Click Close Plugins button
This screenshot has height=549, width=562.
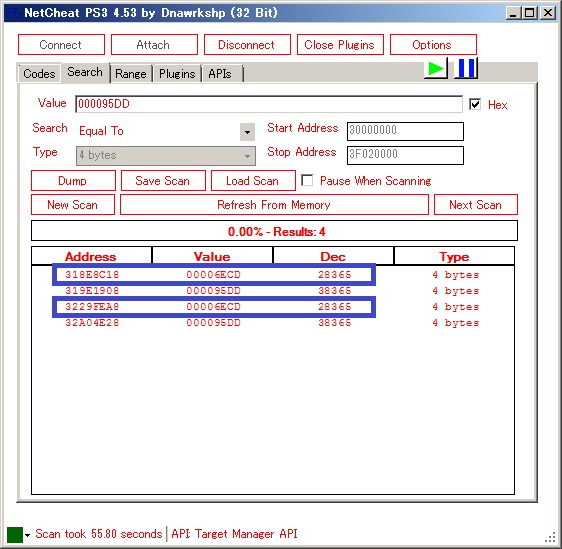(x=340, y=45)
